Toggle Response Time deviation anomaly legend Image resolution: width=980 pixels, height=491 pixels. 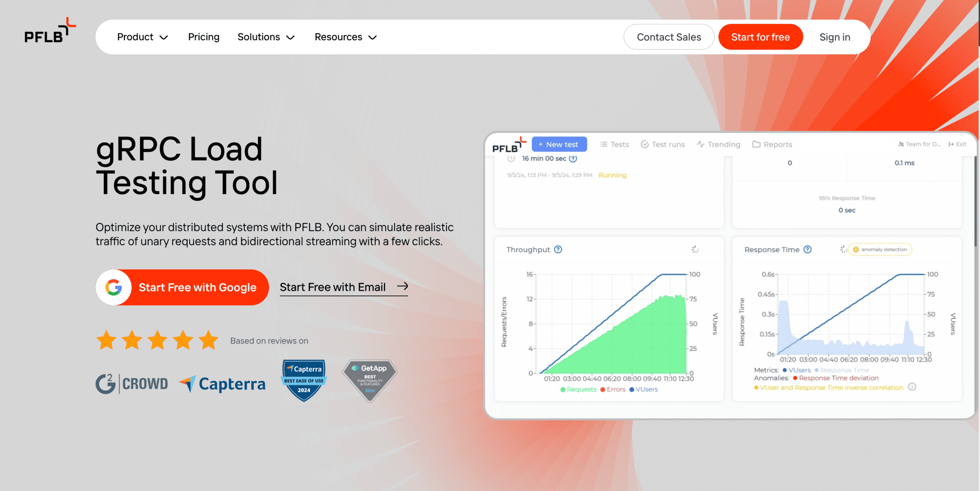(x=836, y=378)
